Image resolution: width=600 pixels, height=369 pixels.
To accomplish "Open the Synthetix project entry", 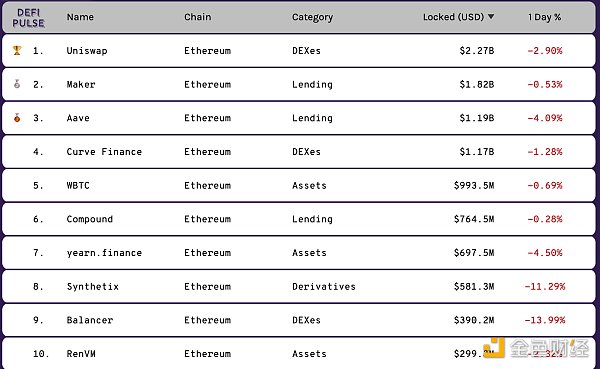I will (x=93, y=286).
